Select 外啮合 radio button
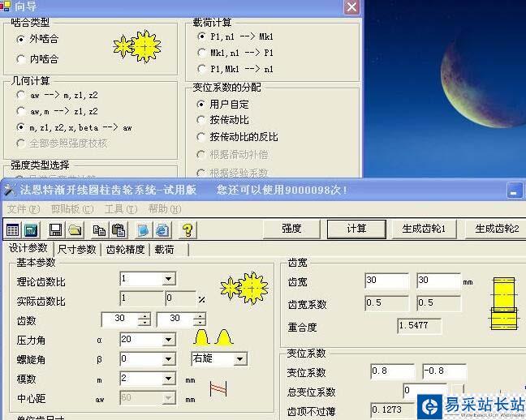The image size is (526, 420). click(x=20, y=39)
